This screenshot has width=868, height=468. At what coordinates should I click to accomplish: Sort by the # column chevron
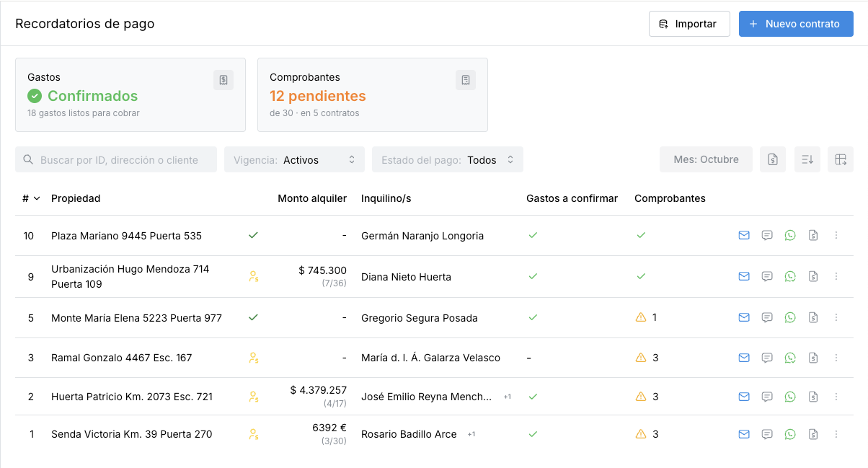[37, 198]
